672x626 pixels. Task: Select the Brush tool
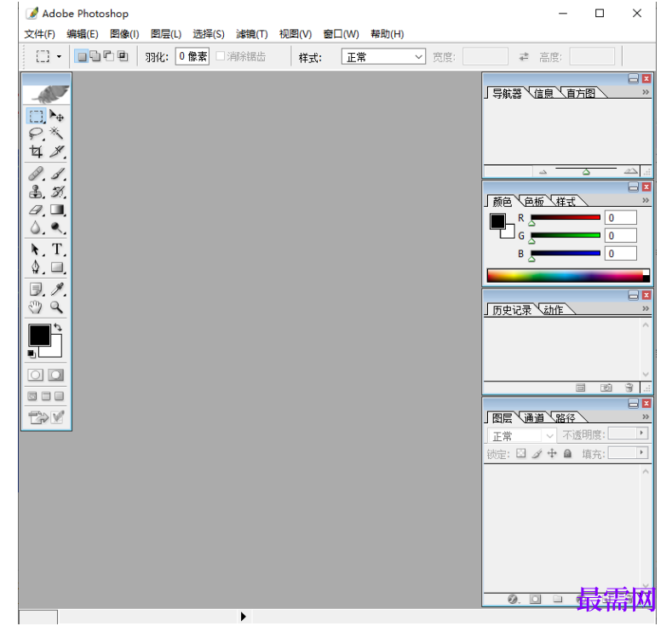click(56, 174)
